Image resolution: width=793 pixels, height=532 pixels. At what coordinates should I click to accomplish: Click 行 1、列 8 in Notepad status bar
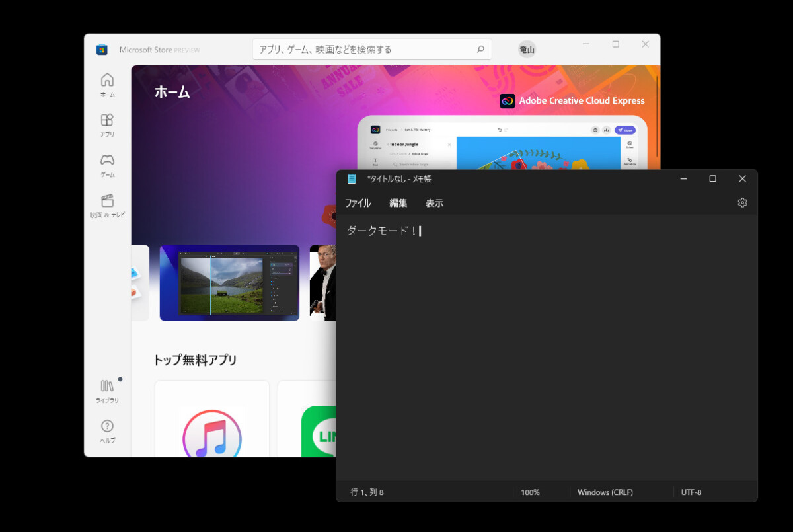[x=367, y=492]
